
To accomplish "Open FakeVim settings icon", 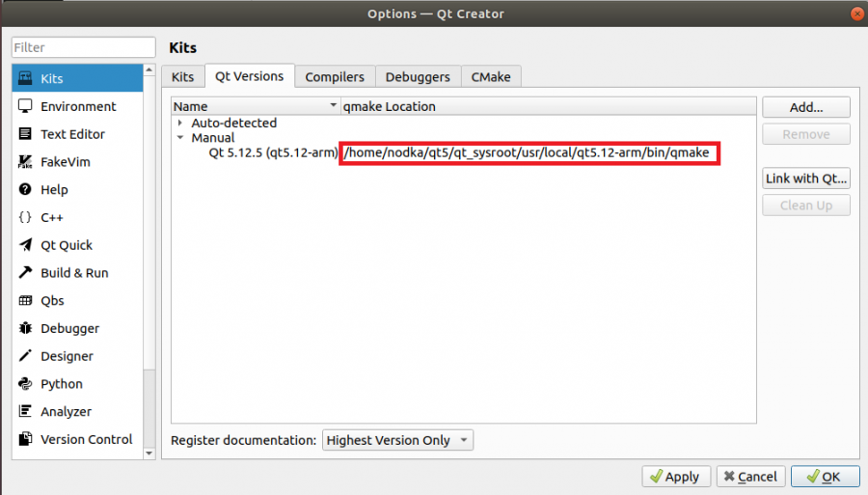I will coord(25,162).
